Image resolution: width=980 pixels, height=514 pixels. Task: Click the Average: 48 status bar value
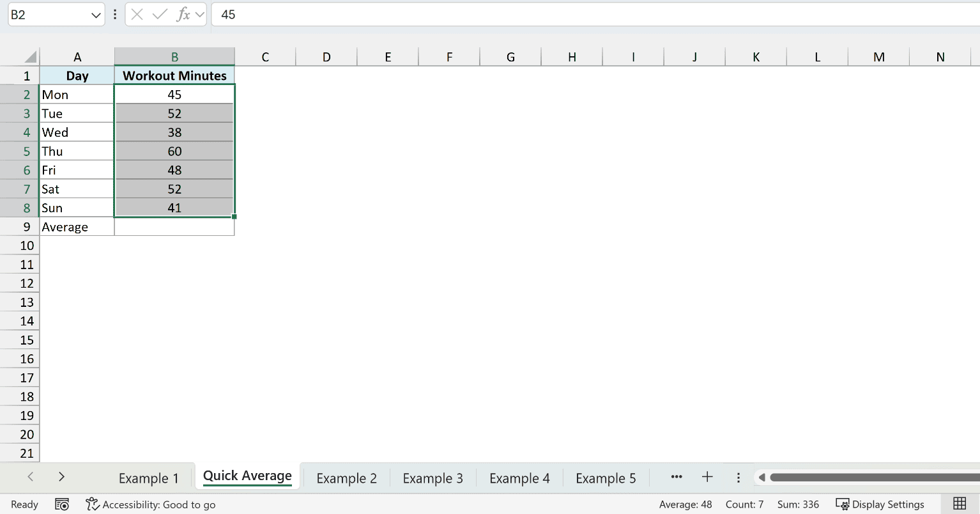[685, 504]
